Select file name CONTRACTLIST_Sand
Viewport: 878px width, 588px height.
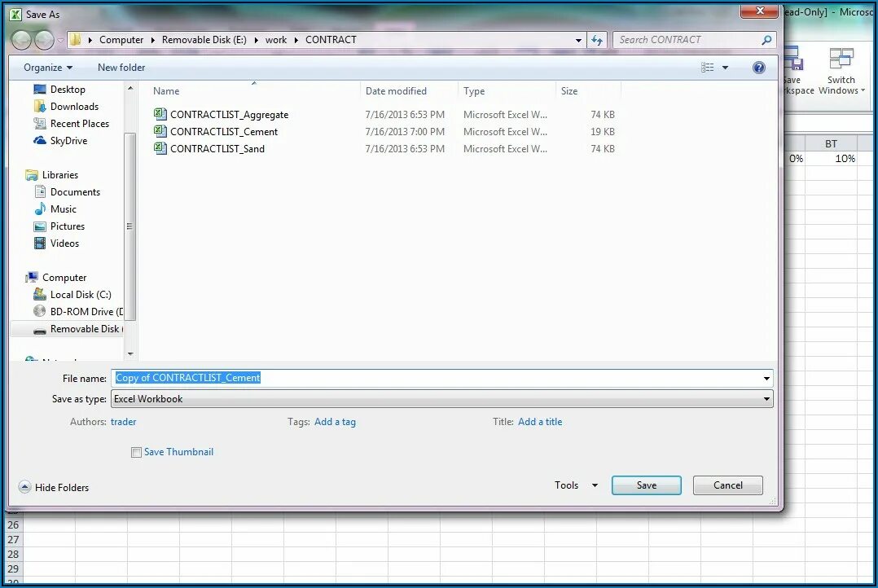pos(217,149)
